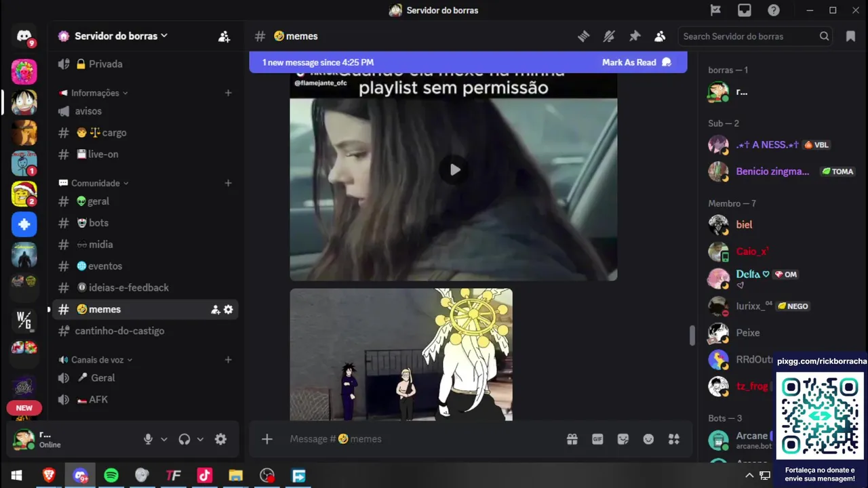Click the NEW badge in server list

coord(24,408)
